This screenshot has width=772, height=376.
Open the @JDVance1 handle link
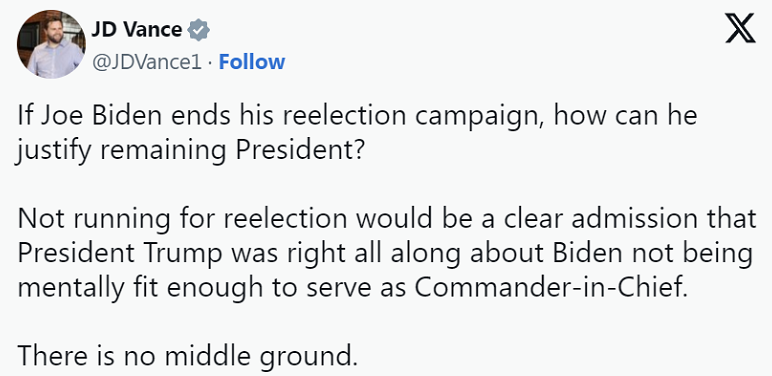pyautogui.click(x=147, y=63)
